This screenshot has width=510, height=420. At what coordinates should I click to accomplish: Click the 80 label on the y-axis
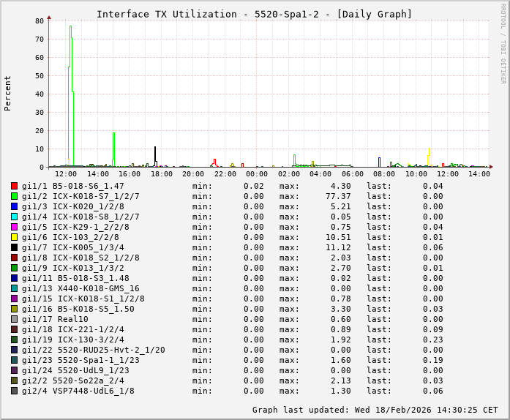[40, 20]
